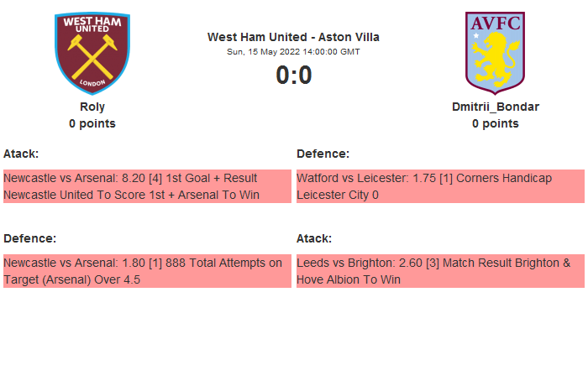The height and width of the screenshot is (386, 588).
Task: Click the Aston Villa AVFC crest
Action: 495,53
